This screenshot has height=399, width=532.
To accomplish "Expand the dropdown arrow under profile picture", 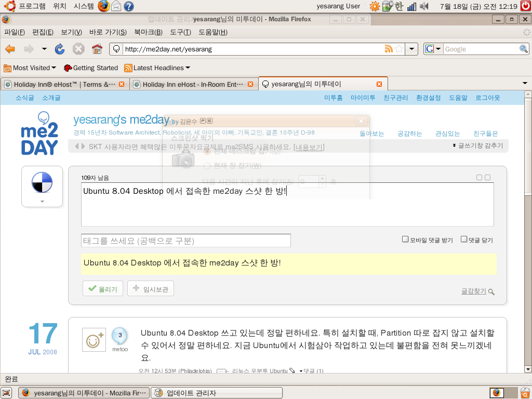I will pyautogui.click(x=42, y=202).
